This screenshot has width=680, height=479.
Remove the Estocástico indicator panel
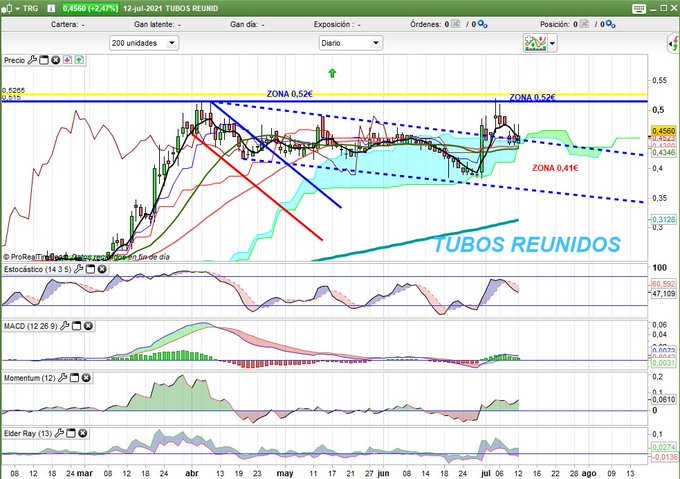(102, 269)
